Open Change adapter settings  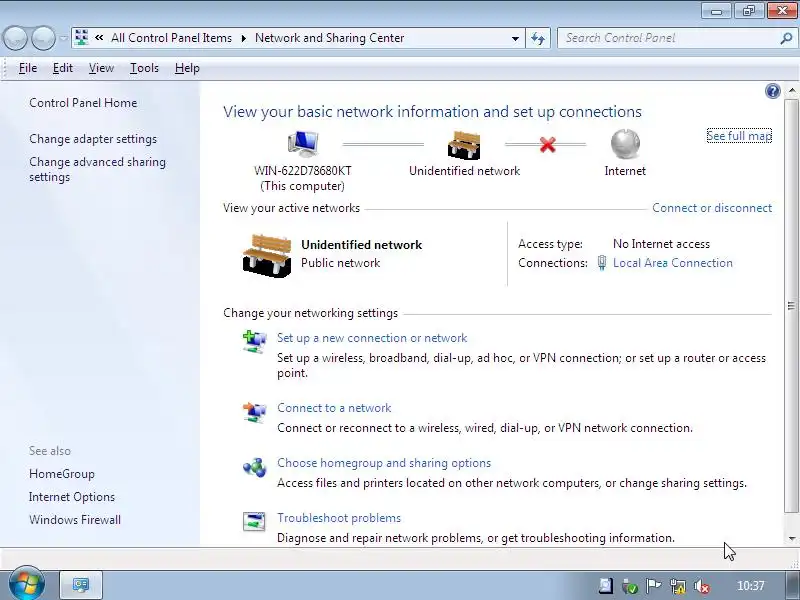[93, 139]
